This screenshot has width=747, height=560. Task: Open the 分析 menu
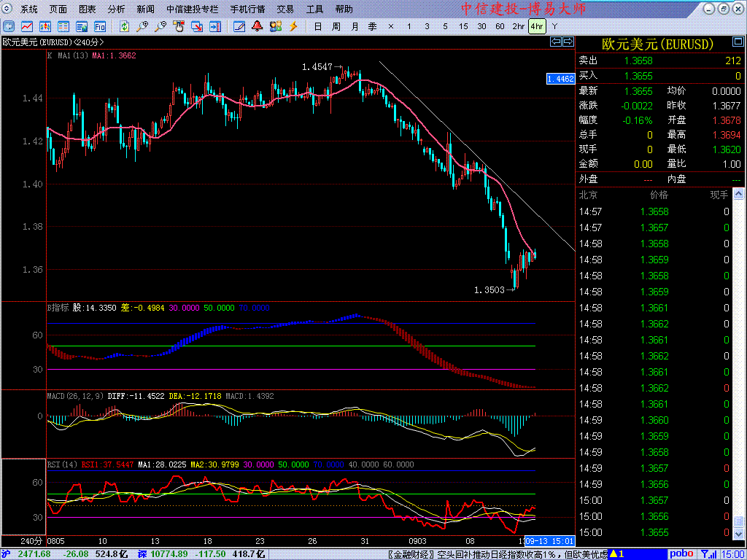(116, 9)
